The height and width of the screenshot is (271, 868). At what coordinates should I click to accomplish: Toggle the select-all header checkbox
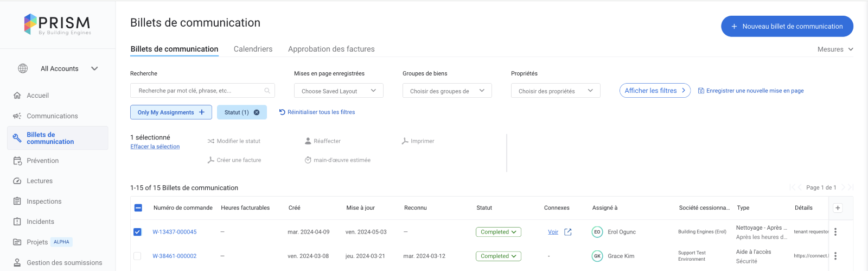point(138,208)
